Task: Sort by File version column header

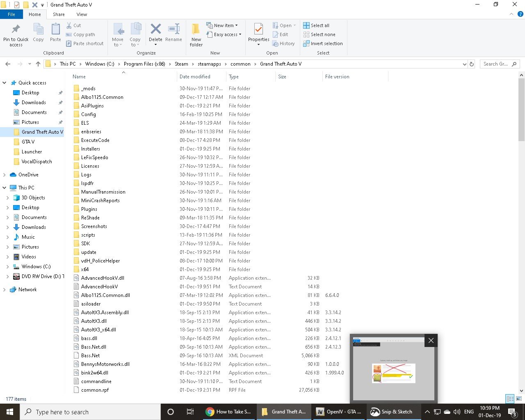Action: point(355,77)
